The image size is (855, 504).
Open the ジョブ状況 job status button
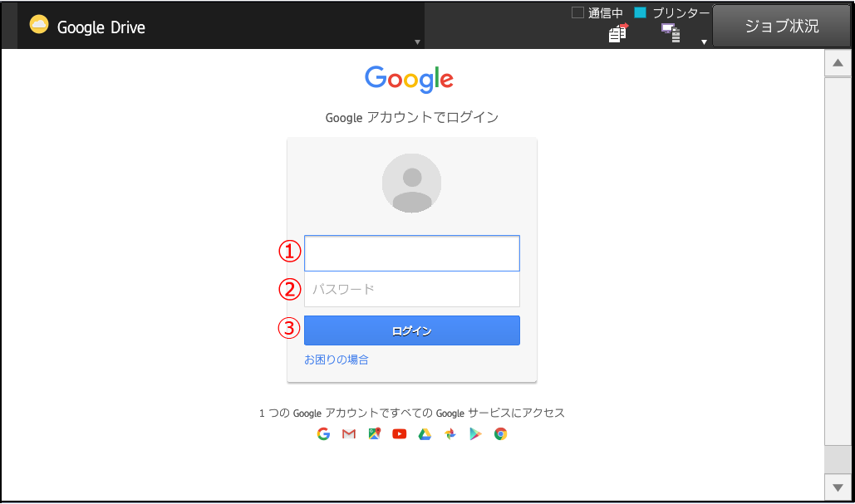pyautogui.click(x=781, y=26)
